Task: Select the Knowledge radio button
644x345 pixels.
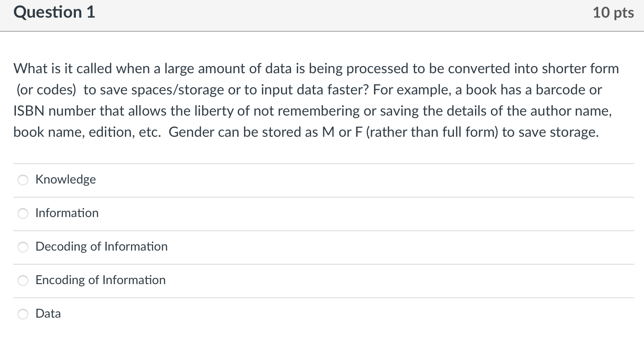Action: (23, 180)
